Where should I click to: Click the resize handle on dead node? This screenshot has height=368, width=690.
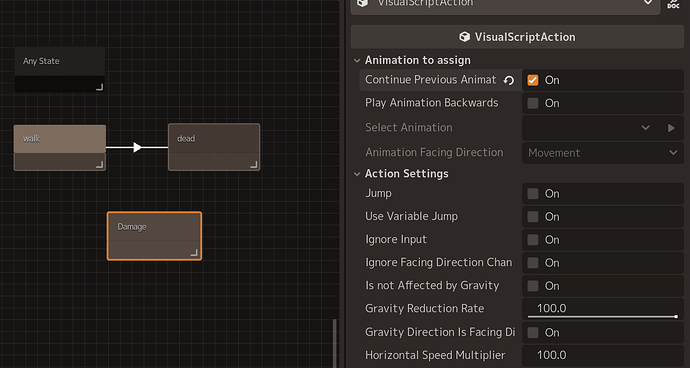[x=254, y=165]
